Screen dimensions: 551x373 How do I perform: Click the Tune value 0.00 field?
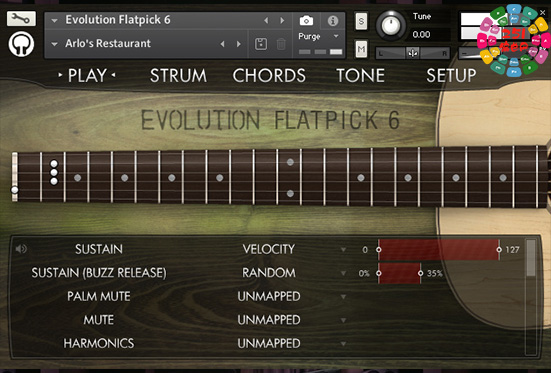421,34
